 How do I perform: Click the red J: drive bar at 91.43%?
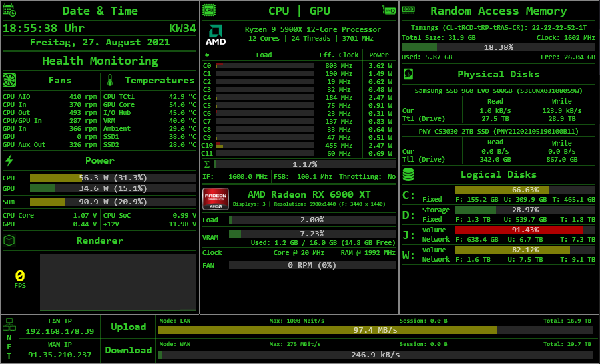(525, 230)
